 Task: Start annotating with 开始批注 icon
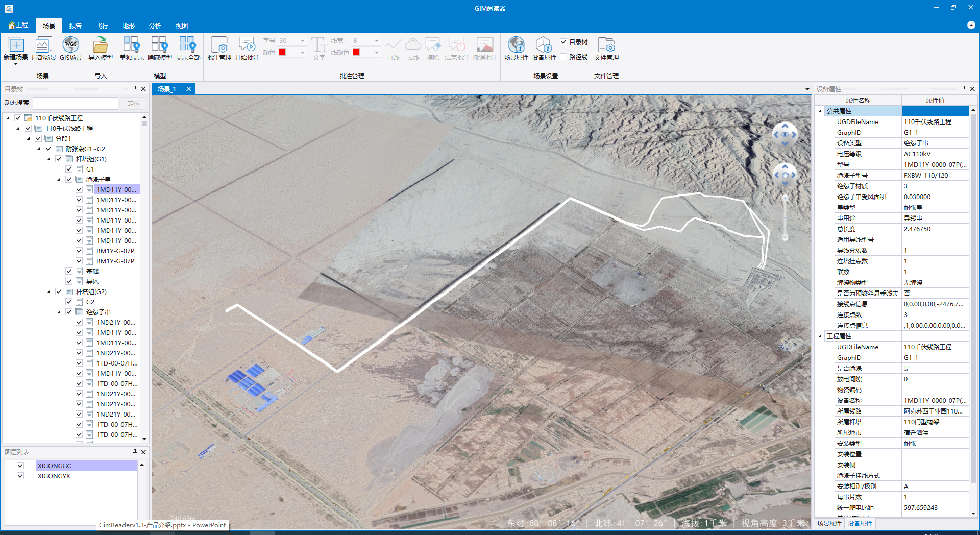[247, 45]
